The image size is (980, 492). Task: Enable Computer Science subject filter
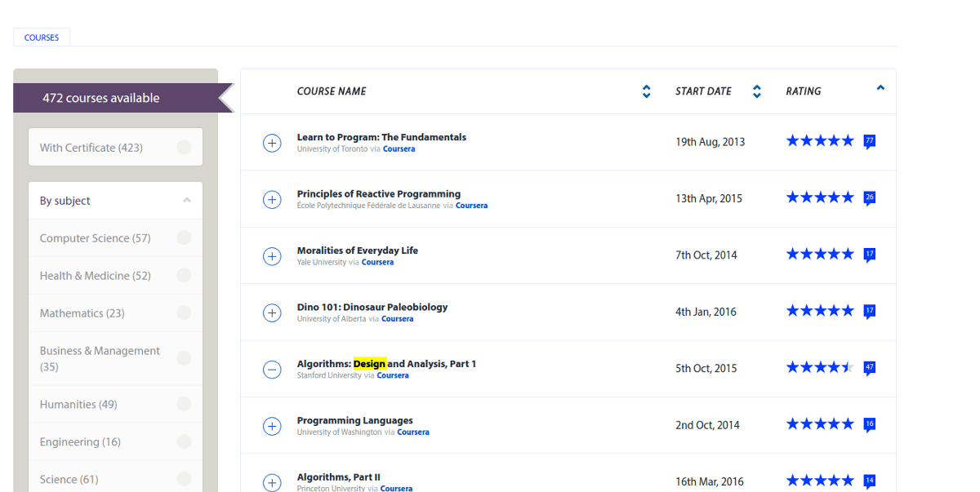(x=185, y=238)
